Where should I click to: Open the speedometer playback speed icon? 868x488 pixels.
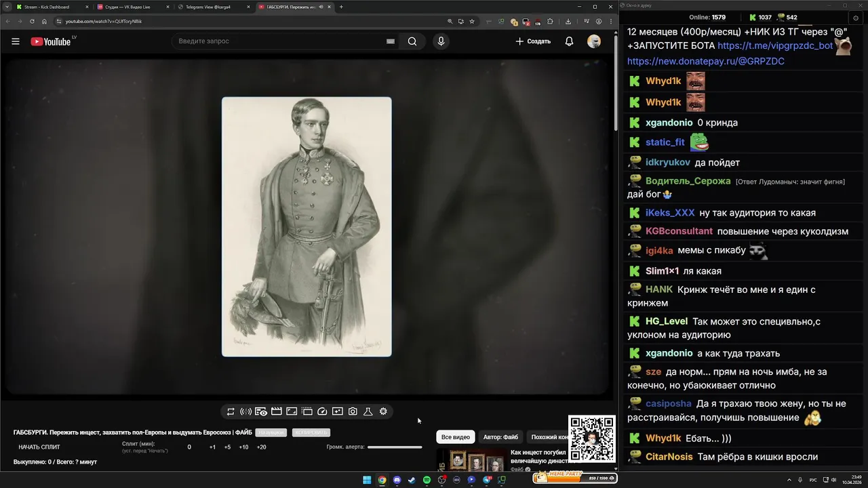point(323,411)
